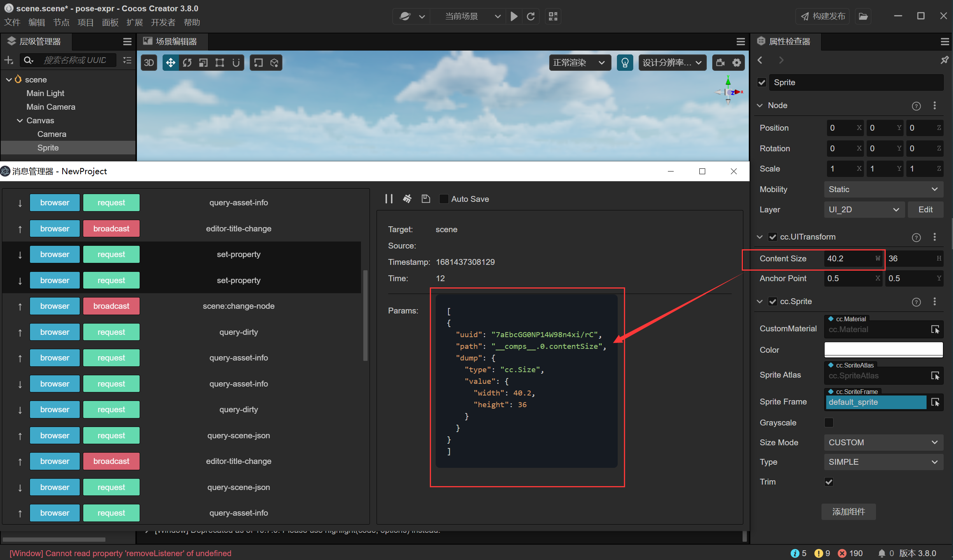Open the 节点 menu
This screenshot has height=560, width=953.
(x=61, y=23)
